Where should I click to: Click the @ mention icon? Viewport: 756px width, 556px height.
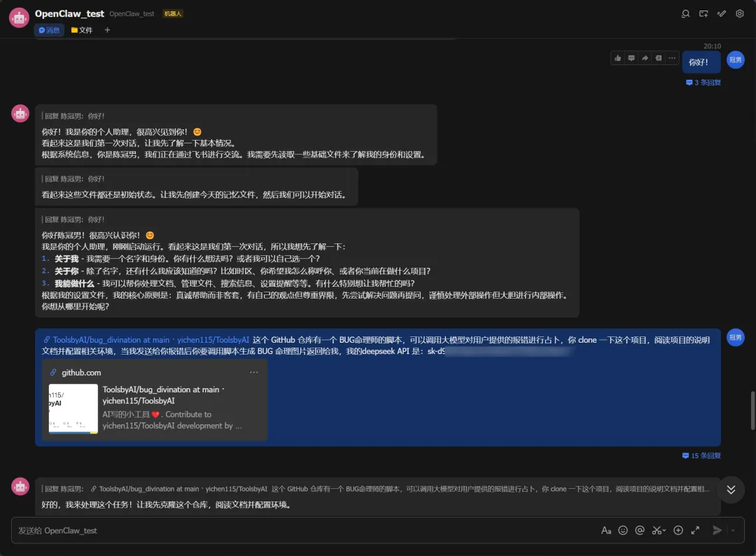point(640,530)
